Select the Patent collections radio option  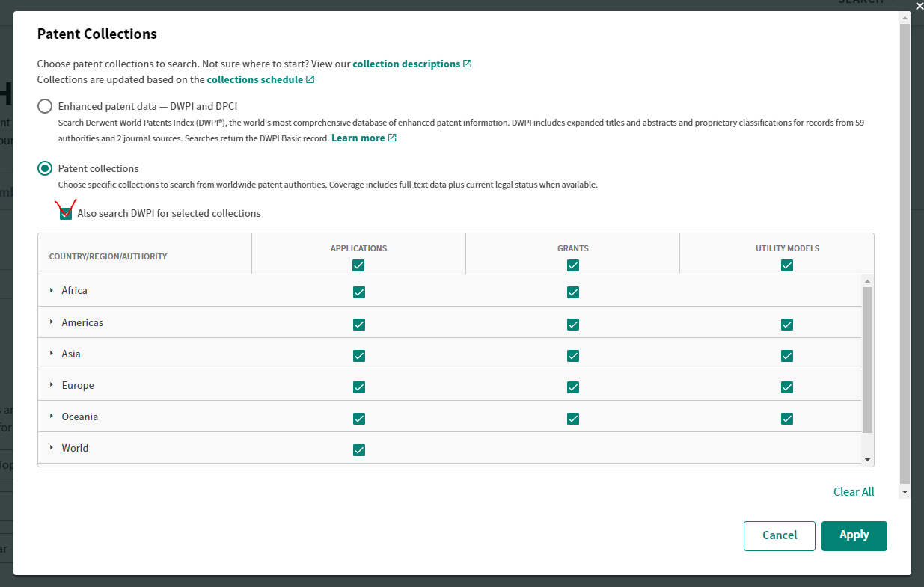[x=45, y=168]
